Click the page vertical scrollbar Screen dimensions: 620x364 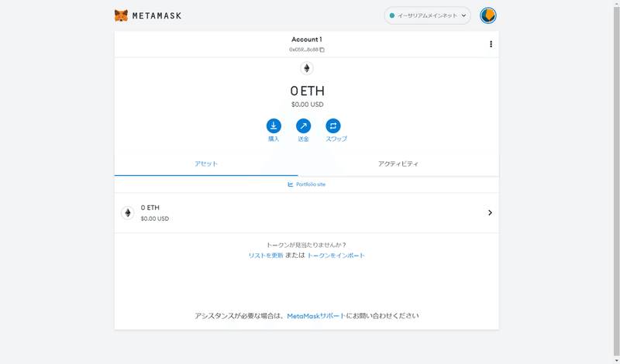(x=616, y=182)
